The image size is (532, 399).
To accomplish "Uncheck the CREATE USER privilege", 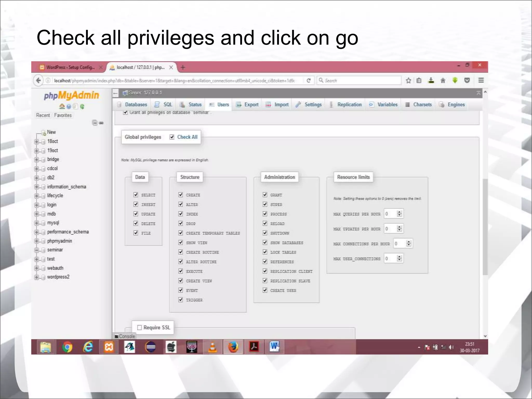I will (265, 290).
